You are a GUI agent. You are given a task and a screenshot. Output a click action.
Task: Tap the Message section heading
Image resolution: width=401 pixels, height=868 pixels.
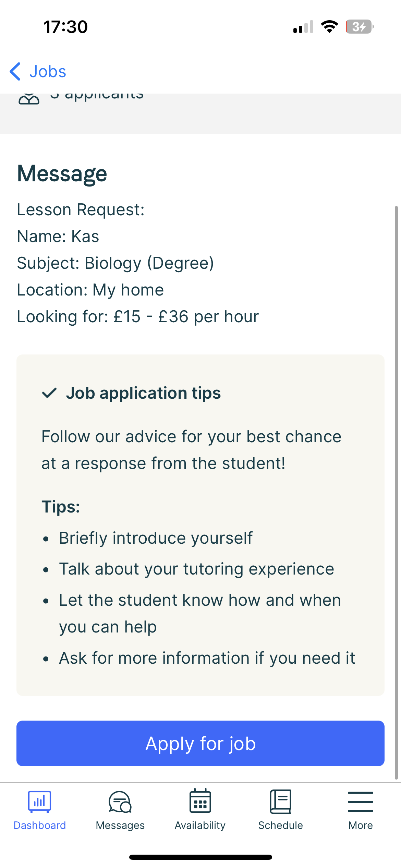(62, 174)
